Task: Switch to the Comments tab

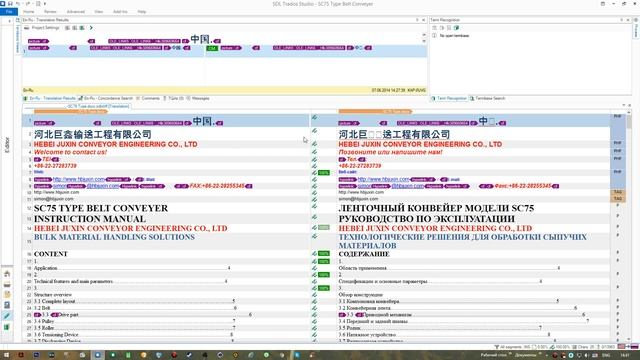Action: pos(148,98)
